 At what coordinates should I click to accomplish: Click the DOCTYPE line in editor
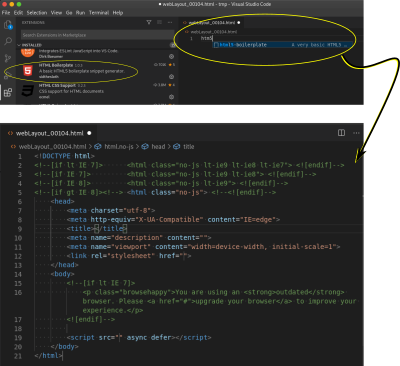64,156
